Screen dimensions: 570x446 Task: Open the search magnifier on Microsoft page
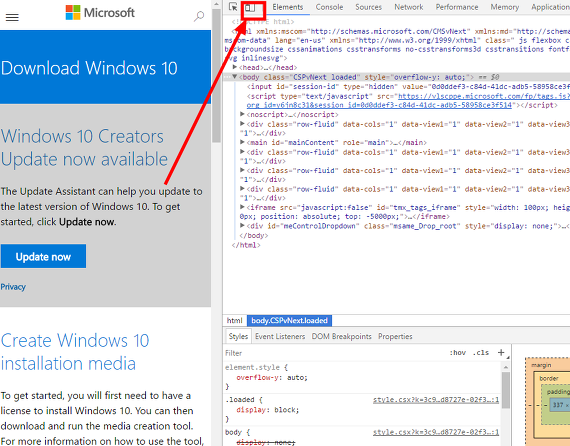(x=198, y=16)
